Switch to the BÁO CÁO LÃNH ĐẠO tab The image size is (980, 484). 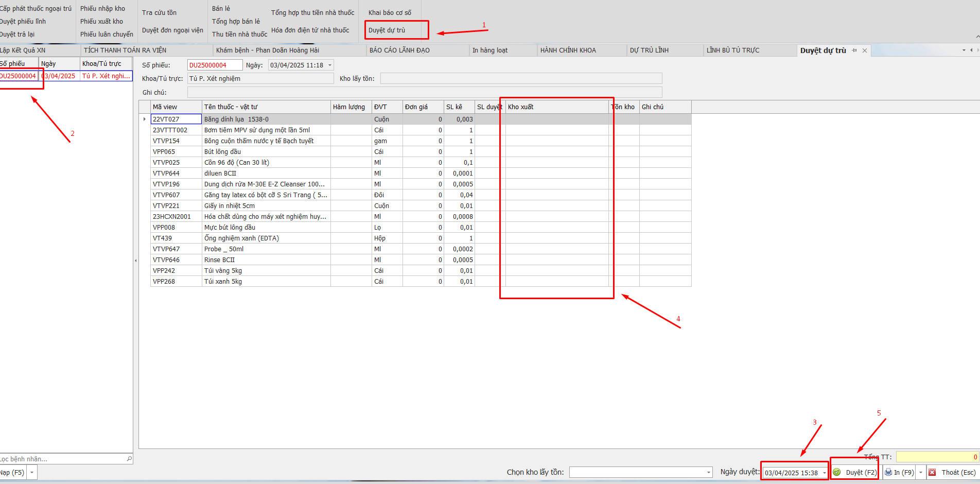click(399, 50)
